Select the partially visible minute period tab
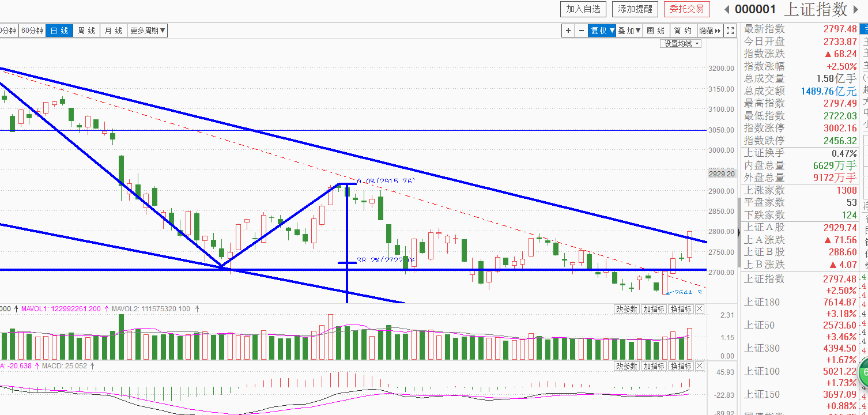The width and height of the screenshot is (868, 415). [x=9, y=31]
